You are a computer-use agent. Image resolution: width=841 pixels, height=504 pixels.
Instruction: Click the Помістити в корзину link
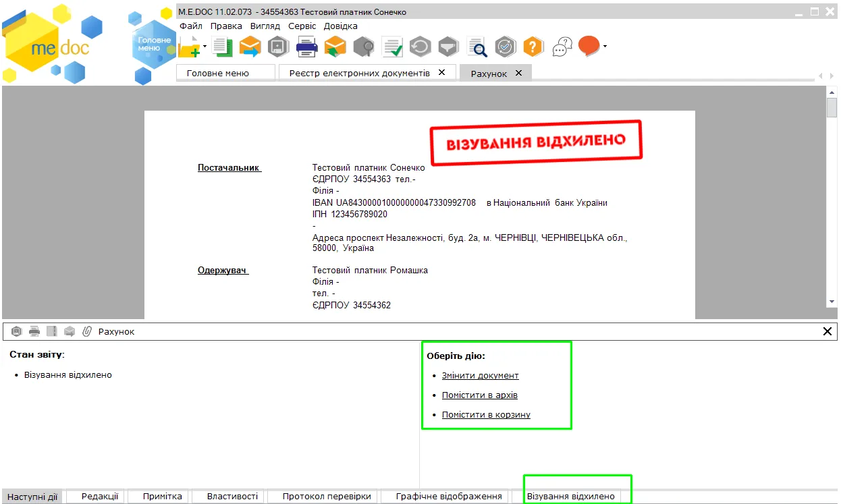click(486, 415)
